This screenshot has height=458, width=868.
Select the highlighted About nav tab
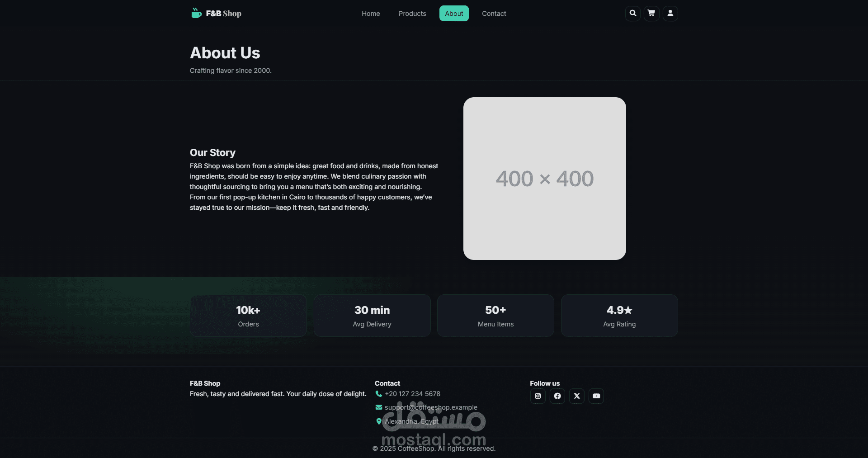(454, 14)
